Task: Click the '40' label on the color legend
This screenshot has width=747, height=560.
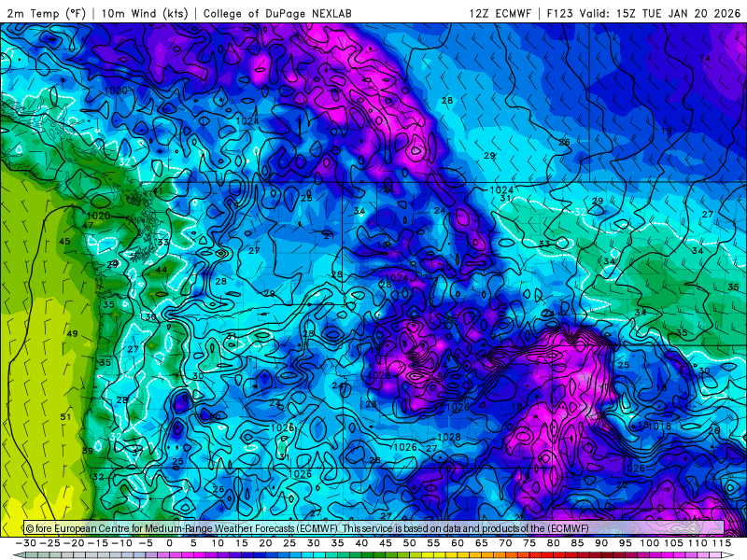Action: 361,543
